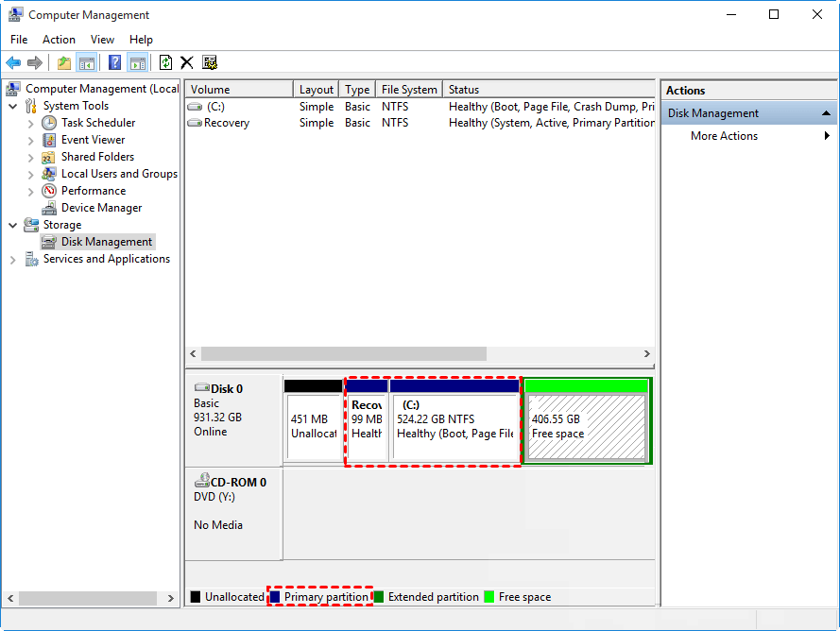Collapse the Disk Management actions section
This screenshot has height=631, width=840.
coord(826,113)
